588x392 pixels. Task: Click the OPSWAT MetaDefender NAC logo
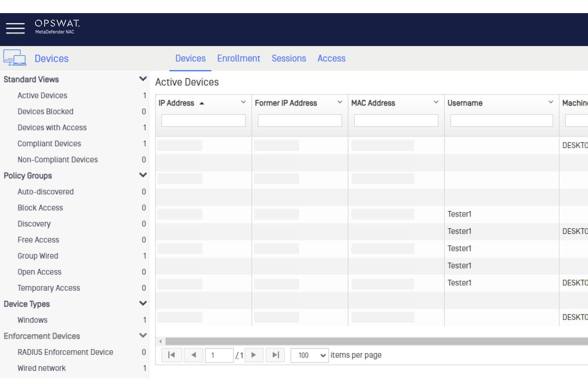point(57,27)
